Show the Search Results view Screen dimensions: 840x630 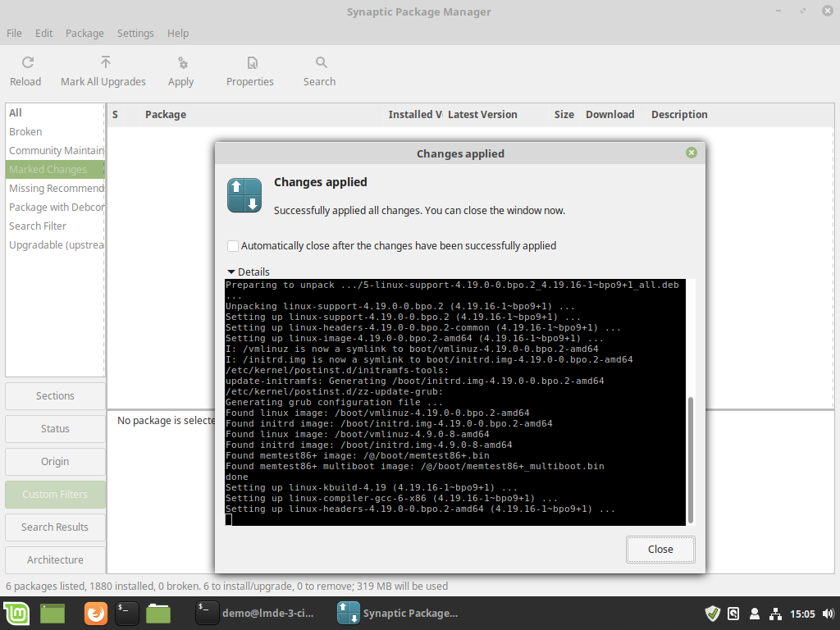tap(55, 527)
